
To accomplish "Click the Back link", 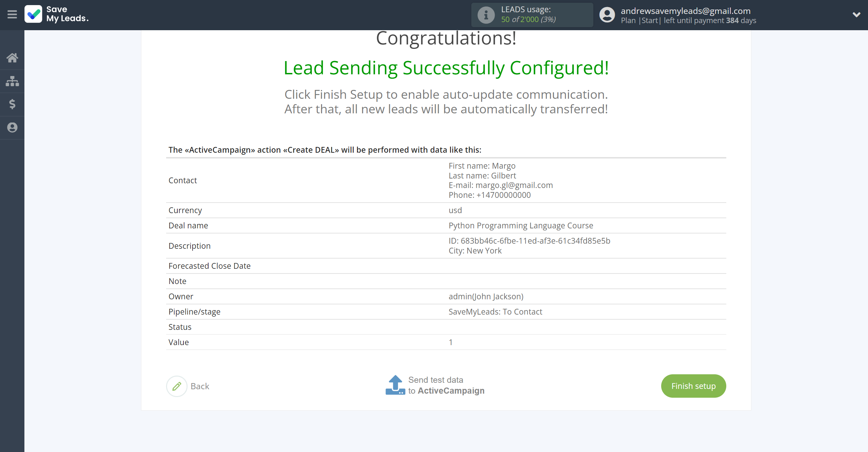I will coord(200,386).
